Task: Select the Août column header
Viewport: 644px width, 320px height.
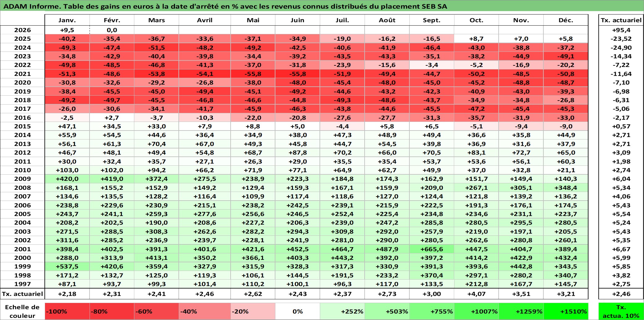Action: [387, 20]
